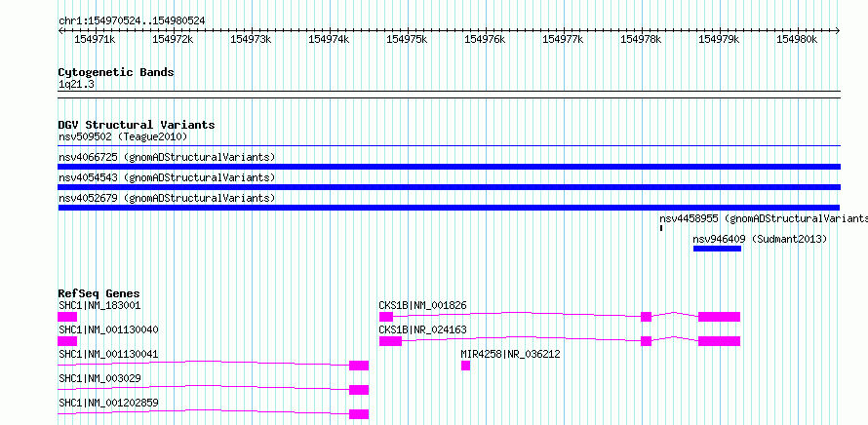Open nsv509502 (Teague2010) variant label
The height and width of the screenshot is (425, 868).
pos(123,136)
